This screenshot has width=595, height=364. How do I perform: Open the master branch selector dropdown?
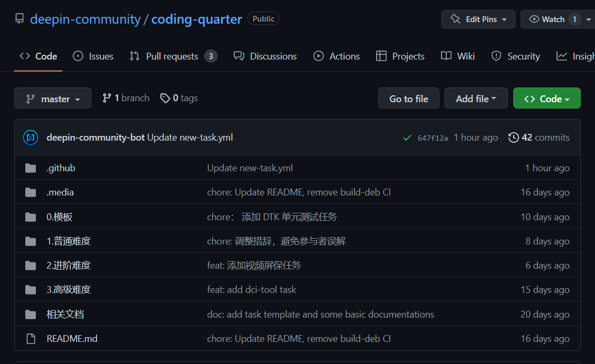[53, 98]
